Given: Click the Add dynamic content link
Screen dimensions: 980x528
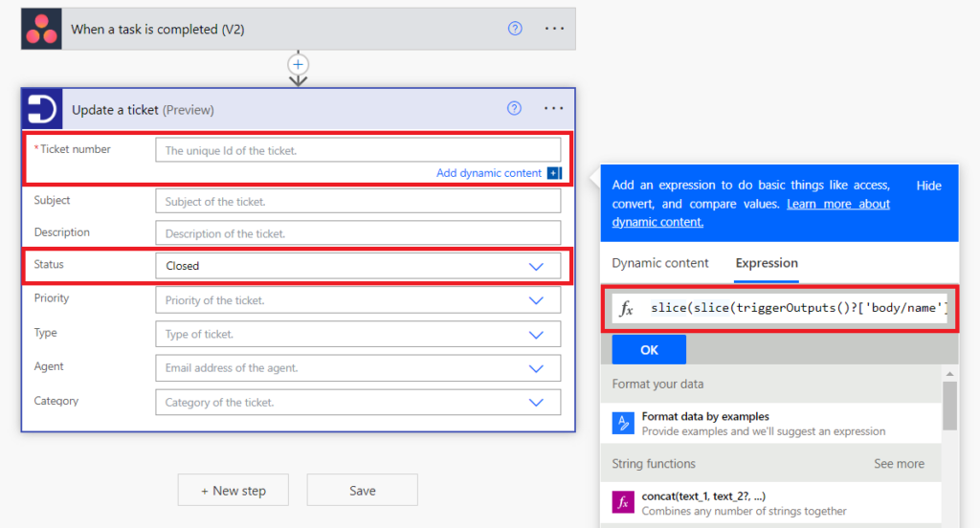Looking at the screenshot, I should [489, 173].
